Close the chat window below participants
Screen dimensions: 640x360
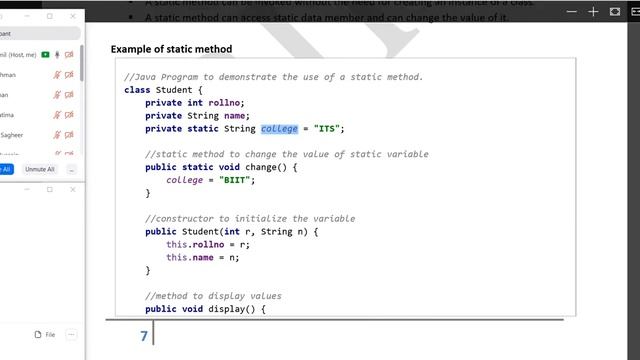73,189
